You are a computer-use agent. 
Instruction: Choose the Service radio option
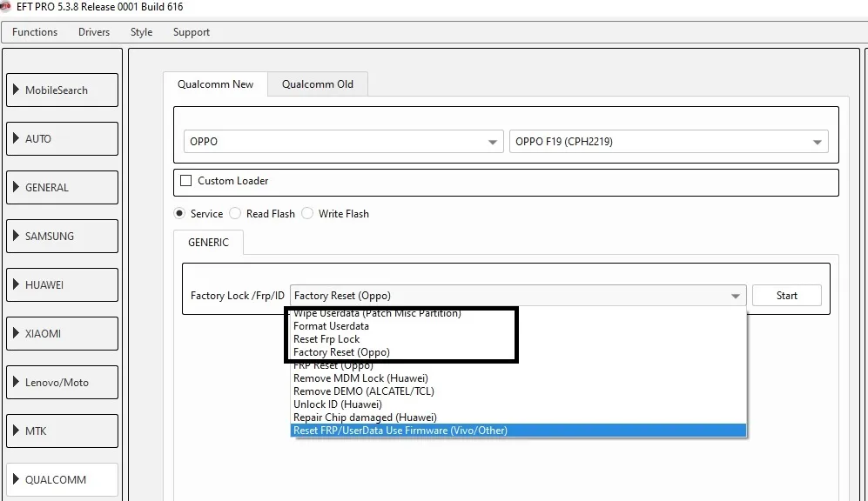coord(179,214)
